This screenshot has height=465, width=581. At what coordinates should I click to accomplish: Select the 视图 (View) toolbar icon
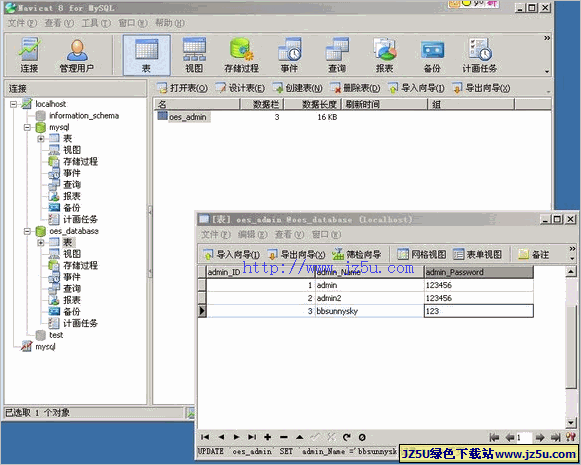[194, 55]
